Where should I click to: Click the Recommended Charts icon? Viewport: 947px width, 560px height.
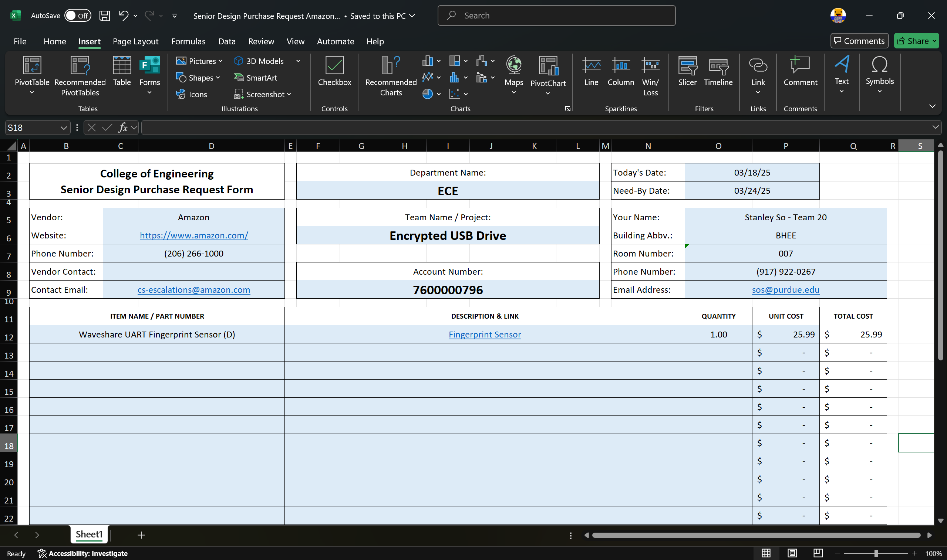click(x=390, y=66)
